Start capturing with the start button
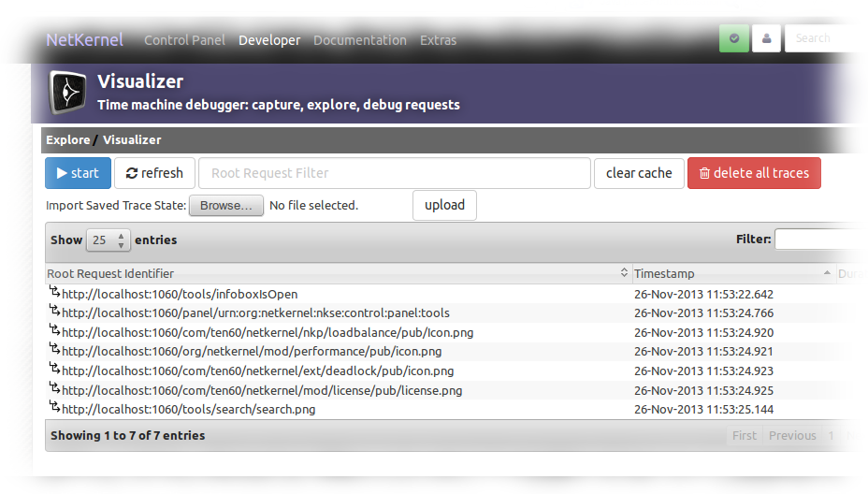 click(x=78, y=173)
